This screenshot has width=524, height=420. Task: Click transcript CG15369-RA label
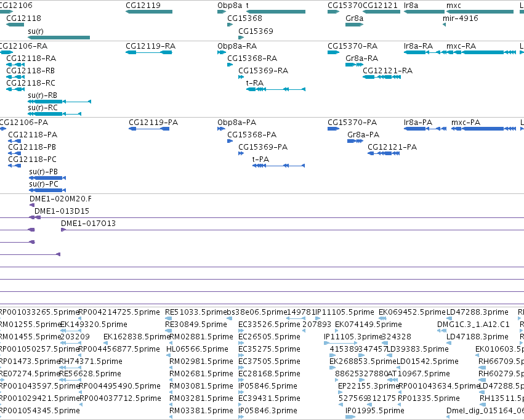click(x=263, y=70)
